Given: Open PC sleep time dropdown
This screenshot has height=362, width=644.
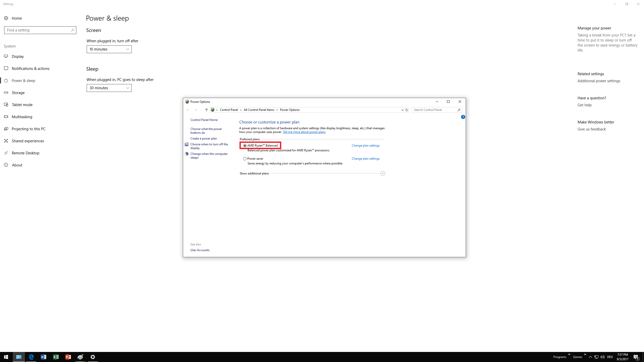Looking at the screenshot, I should click(109, 88).
